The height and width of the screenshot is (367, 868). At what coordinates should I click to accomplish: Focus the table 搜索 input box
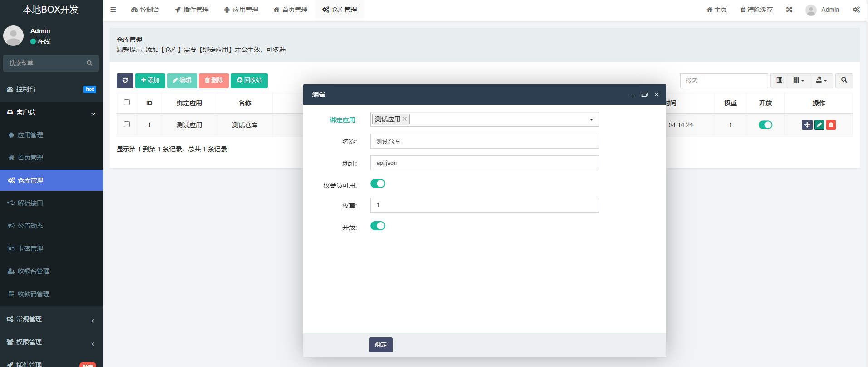724,80
